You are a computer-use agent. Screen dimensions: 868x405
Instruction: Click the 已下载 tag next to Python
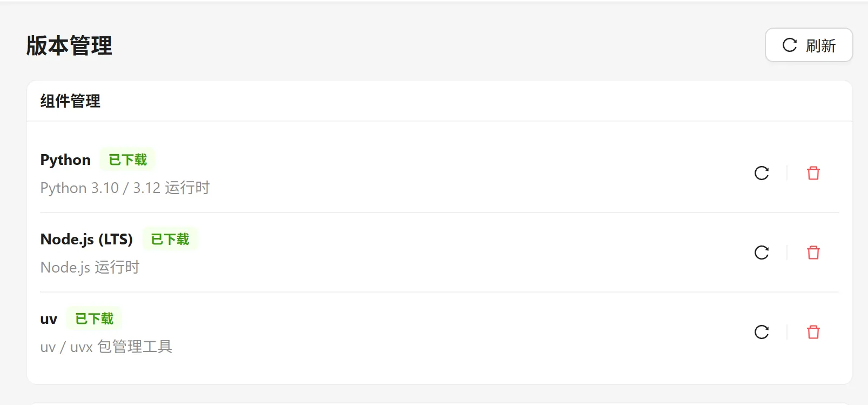point(127,160)
